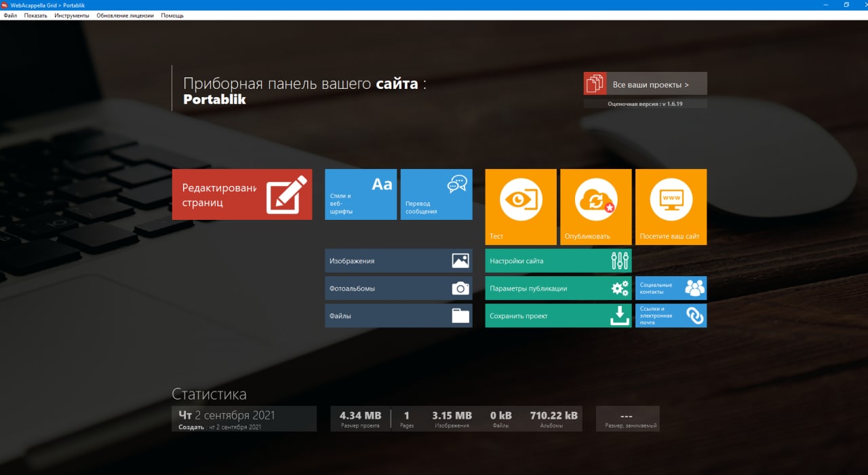Click the chain link icon

695,316
